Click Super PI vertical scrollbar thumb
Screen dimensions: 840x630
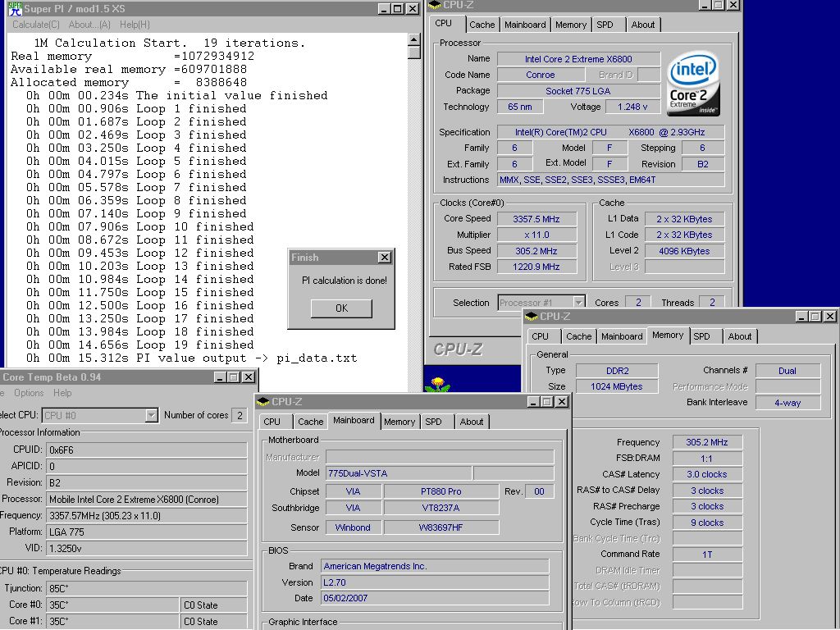click(x=413, y=52)
